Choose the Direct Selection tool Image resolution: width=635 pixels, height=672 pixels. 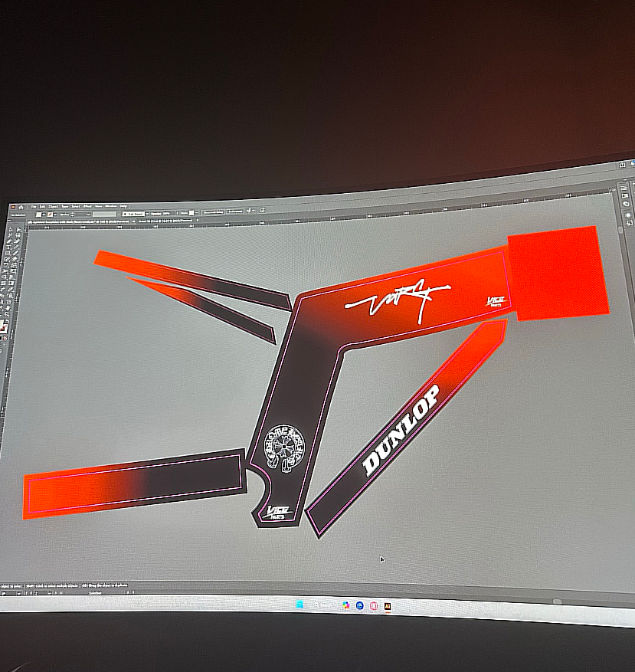tap(18, 229)
